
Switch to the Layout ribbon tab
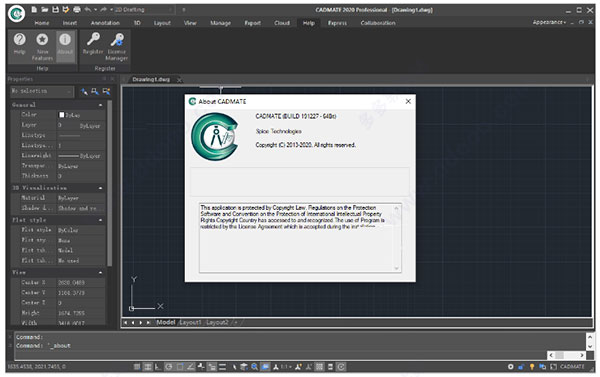coord(162,23)
